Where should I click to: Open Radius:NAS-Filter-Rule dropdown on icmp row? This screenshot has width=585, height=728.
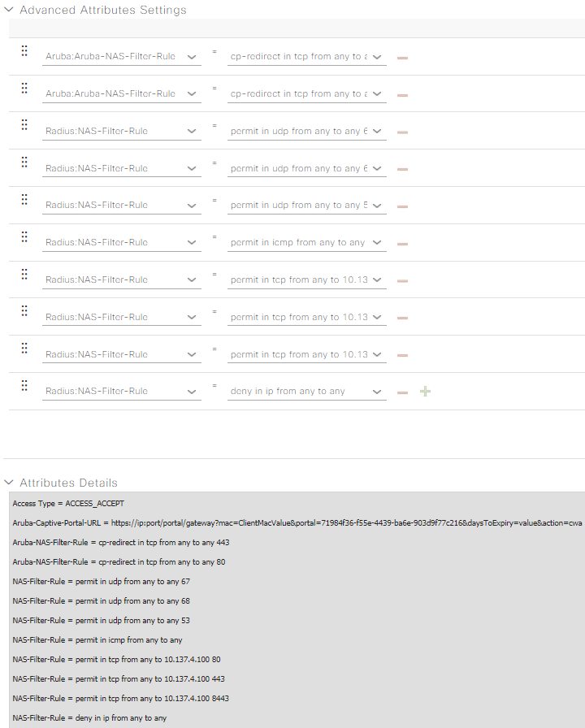pyautogui.click(x=122, y=242)
